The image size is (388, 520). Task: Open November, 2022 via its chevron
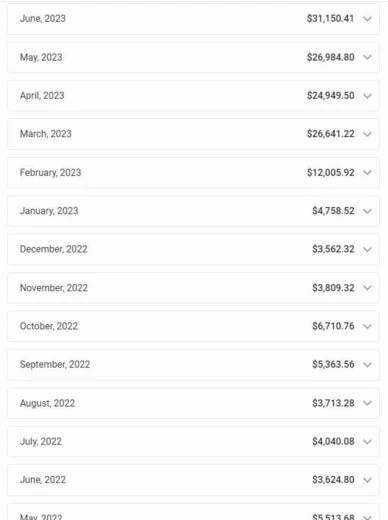point(367,288)
